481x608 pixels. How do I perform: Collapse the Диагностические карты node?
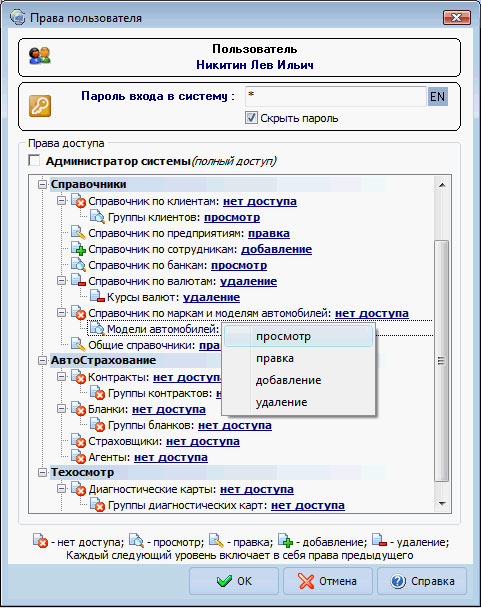61,489
